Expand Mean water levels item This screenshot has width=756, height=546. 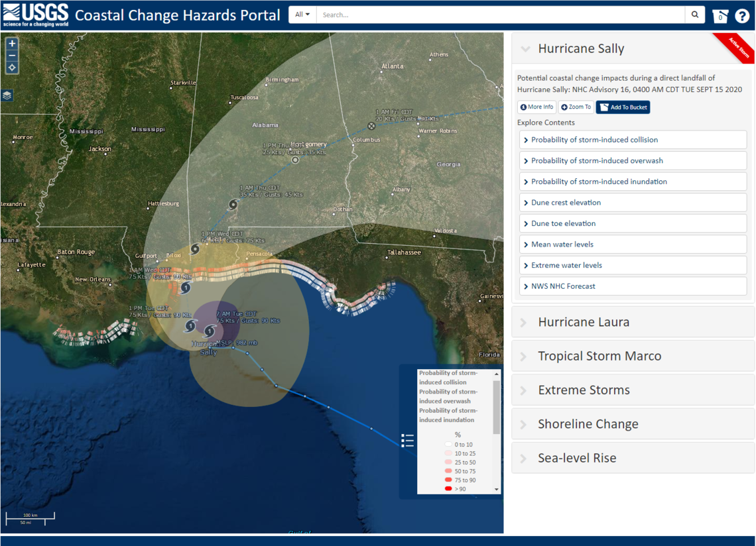[633, 245]
